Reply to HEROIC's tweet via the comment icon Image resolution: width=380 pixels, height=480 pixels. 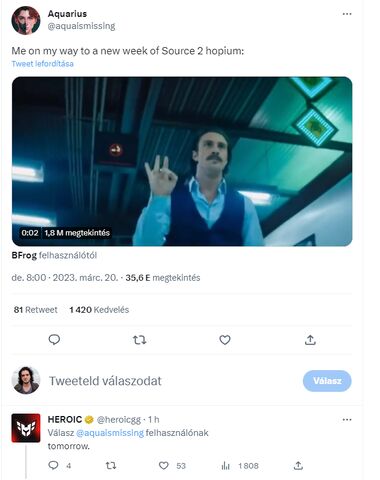point(53,465)
